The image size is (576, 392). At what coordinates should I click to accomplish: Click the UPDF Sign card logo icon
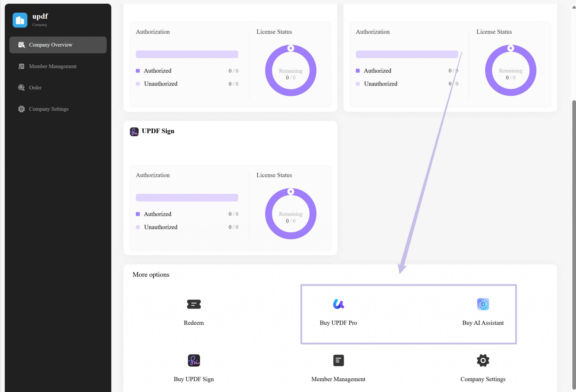pos(134,131)
